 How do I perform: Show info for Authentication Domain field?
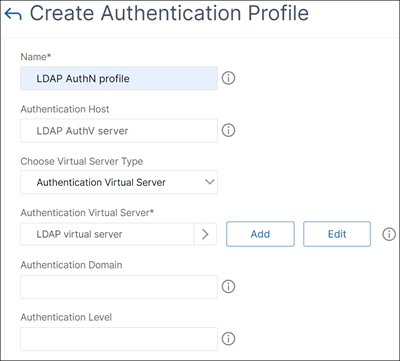point(228,286)
